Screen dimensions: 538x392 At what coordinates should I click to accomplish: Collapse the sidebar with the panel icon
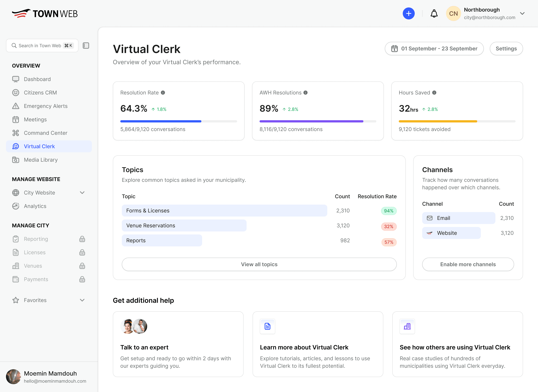[86, 46]
